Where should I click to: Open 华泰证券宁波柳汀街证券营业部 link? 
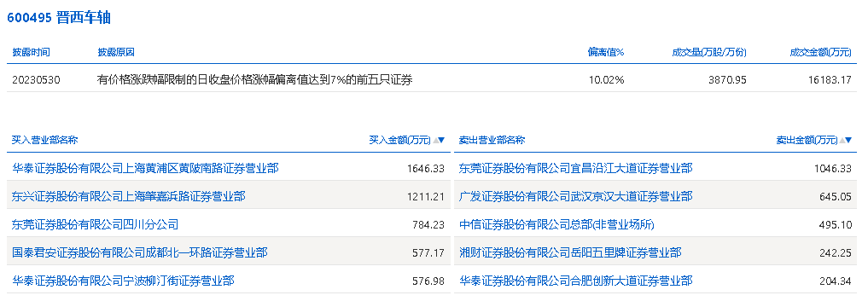[123, 281]
